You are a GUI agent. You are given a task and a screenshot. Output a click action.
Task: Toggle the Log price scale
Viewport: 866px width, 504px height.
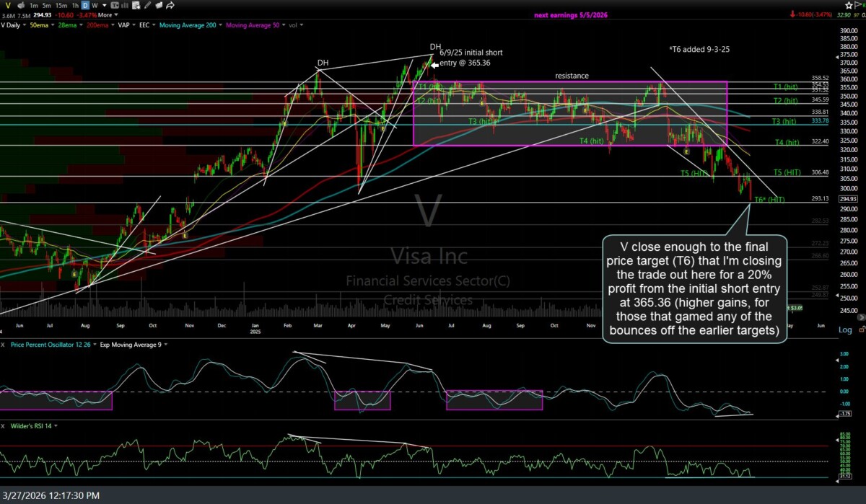(x=844, y=330)
